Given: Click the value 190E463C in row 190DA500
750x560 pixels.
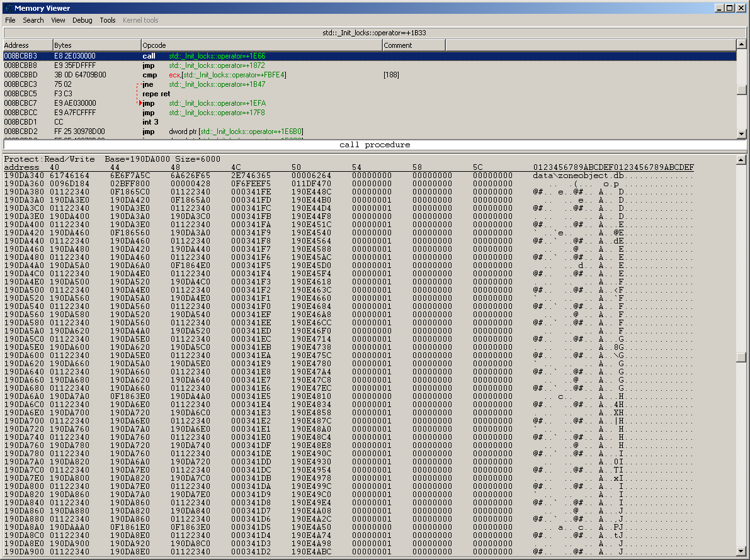Looking at the screenshot, I should click(311, 290).
